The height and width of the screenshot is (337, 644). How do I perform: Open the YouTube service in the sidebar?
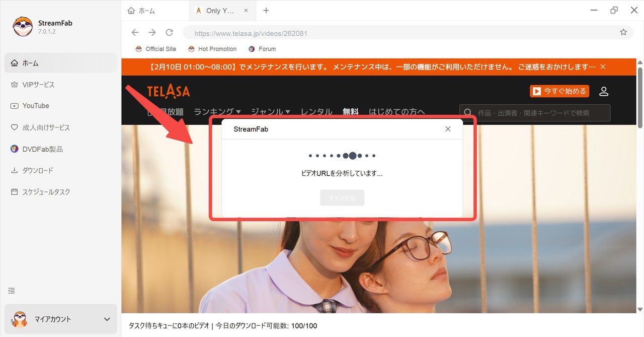[x=35, y=106]
